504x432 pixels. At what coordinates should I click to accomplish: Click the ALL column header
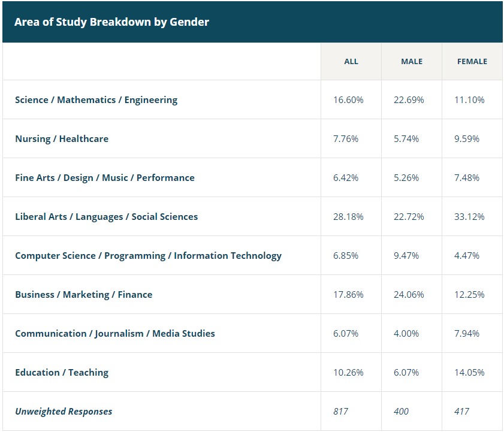click(351, 62)
